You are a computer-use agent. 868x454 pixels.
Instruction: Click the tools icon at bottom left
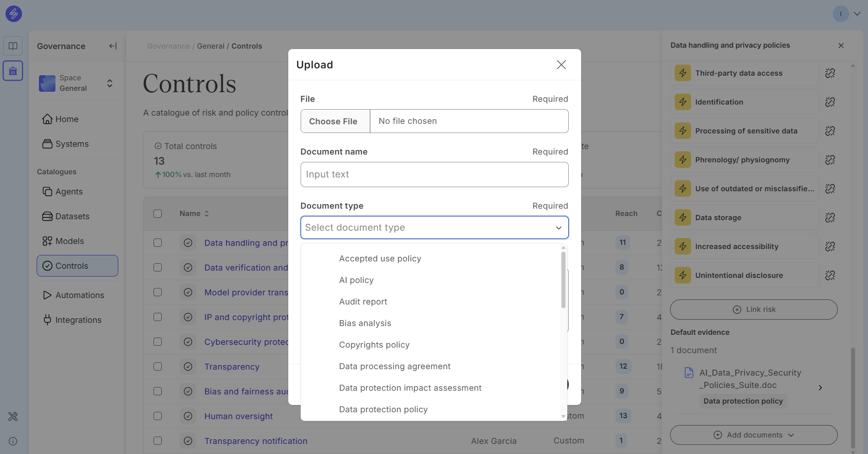(13, 416)
